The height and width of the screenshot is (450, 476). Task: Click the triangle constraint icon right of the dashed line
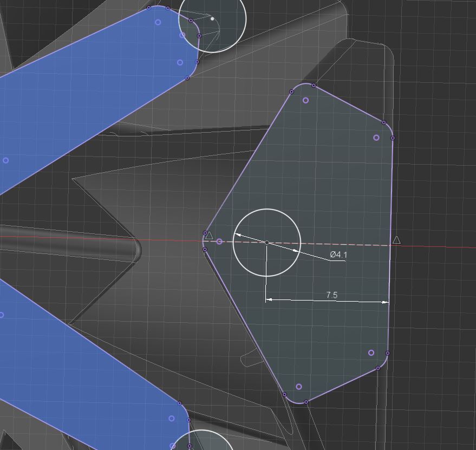[396, 240]
